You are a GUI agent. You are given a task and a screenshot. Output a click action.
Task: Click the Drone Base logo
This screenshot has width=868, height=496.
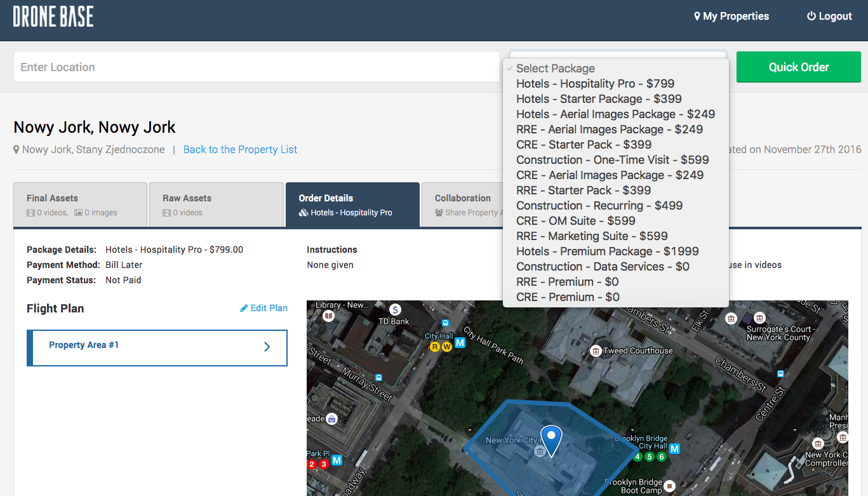pos(53,17)
